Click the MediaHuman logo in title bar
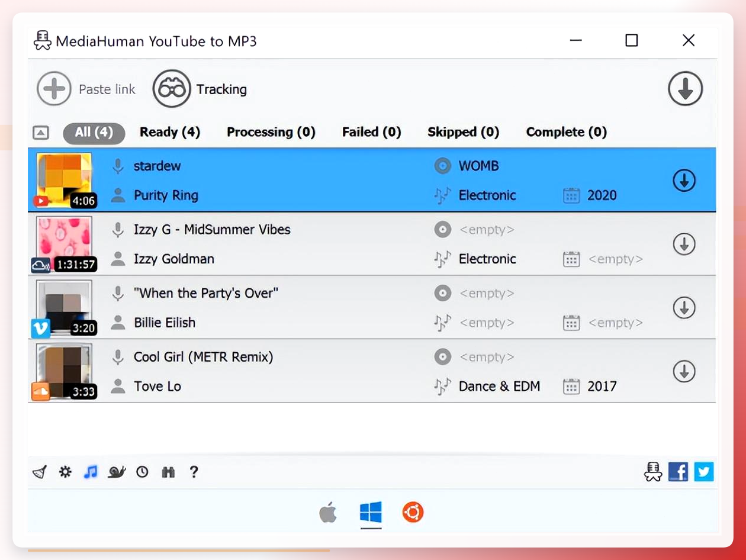Viewport: 746px width, 560px height. point(42,41)
